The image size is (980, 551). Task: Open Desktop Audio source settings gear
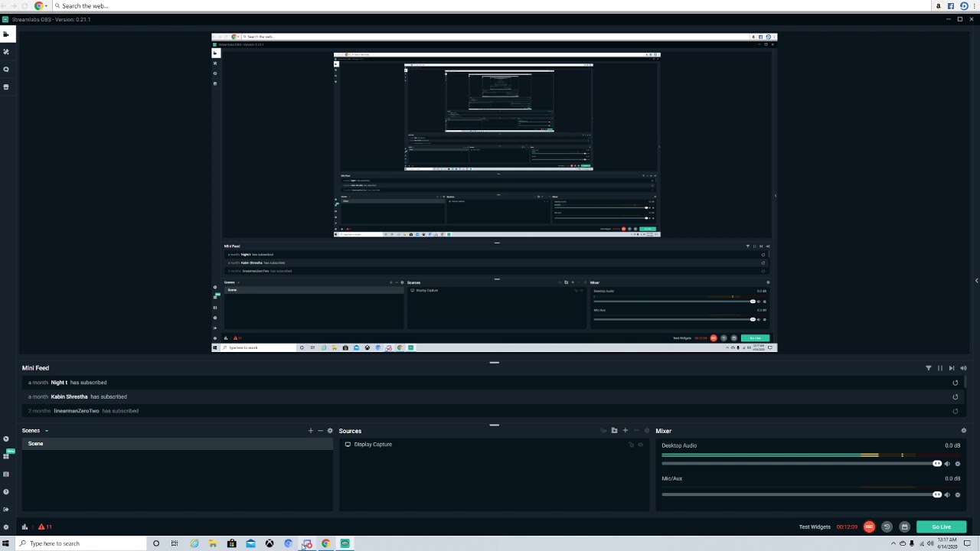coord(957,464)
